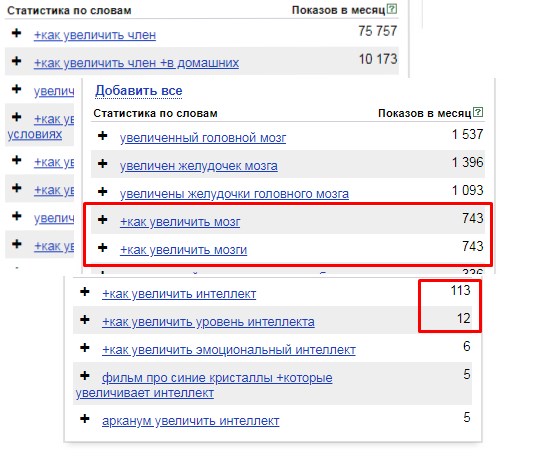Open 'увеличенный головной мозг' link

tap(203, 138)
